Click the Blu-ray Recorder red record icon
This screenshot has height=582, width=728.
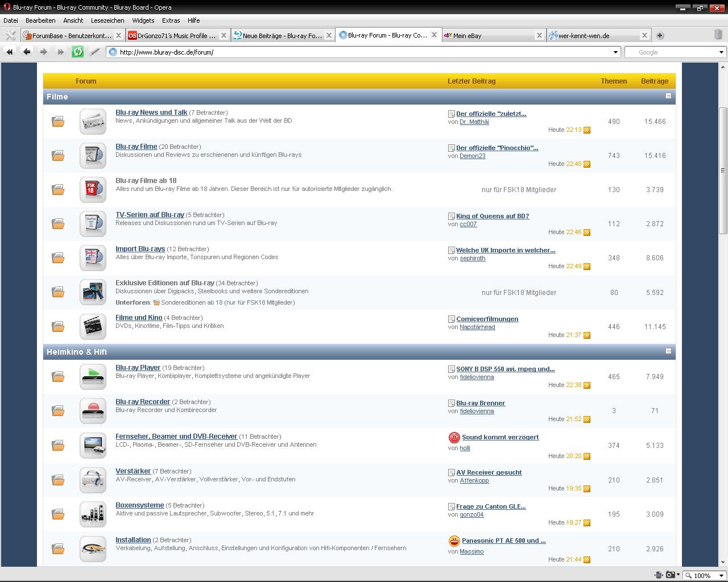pyautogui.click(x=93, y=411)
